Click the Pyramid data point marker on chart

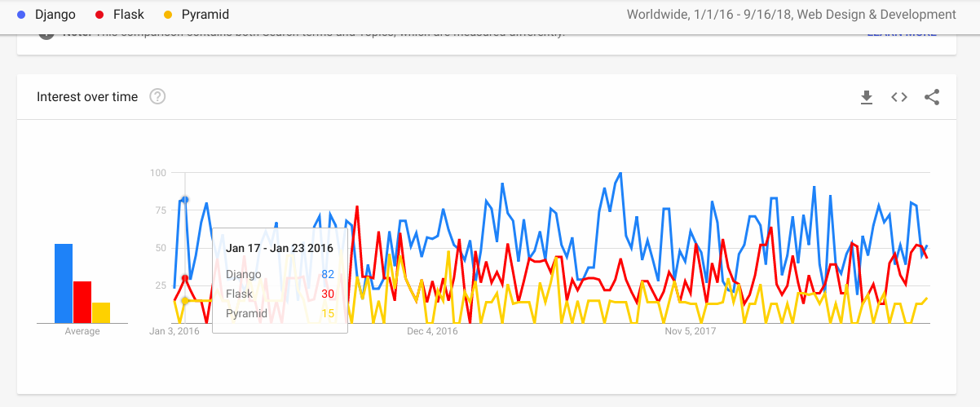click(x=185, y=301)
